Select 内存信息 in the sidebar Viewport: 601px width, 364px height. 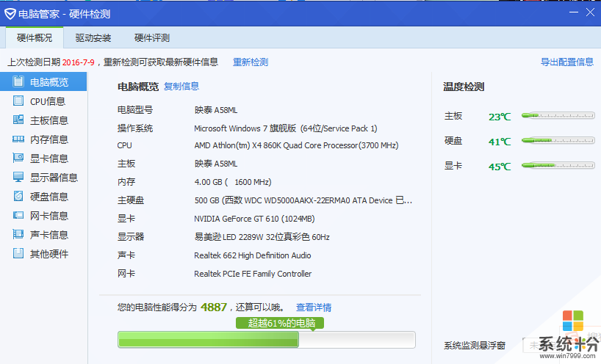pyautogui.click(x=43, y=139)
